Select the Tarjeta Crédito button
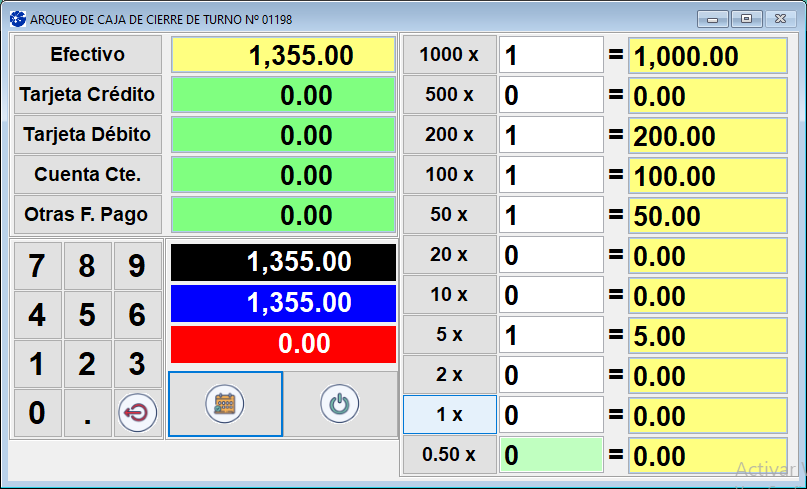 (x=87, y=95)
